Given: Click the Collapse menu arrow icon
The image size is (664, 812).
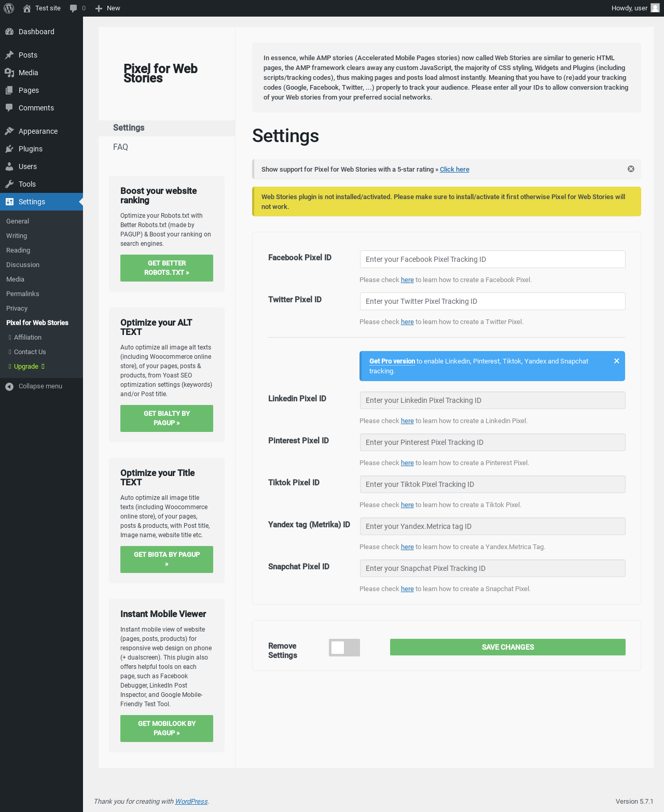Looking at the screenshot, I should coord(9,386).
